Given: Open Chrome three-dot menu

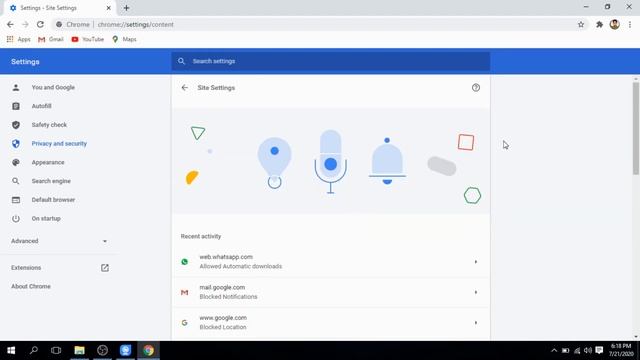Looking at the screenshot, I should click(630, 24).
